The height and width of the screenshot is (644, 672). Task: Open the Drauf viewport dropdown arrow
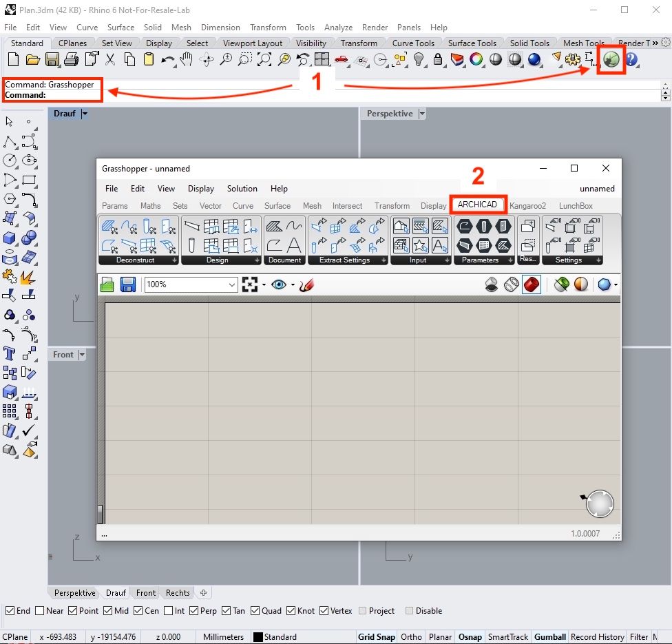[85, 114]
